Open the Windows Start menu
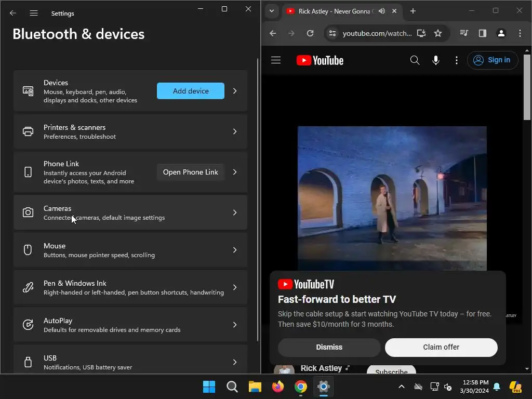This screenshot has width=532, height=399. pos(209,387)
